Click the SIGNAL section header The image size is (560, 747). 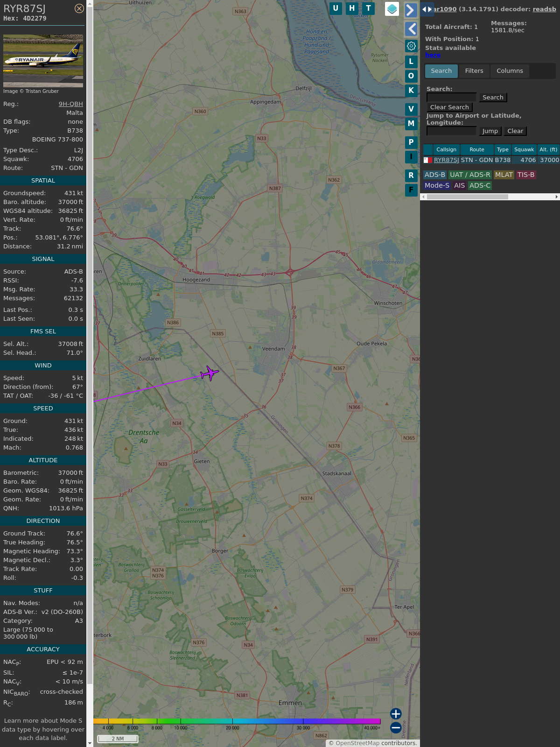[x=43, y=259]
